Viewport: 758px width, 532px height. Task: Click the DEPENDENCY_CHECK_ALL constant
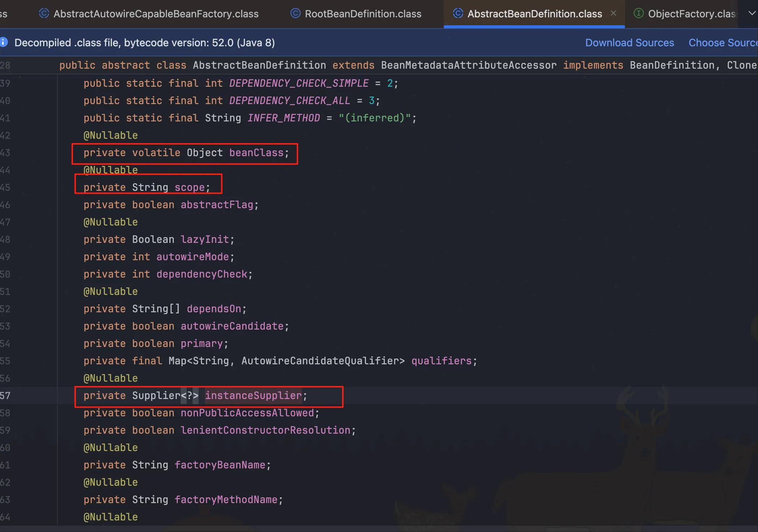(289, 100)
